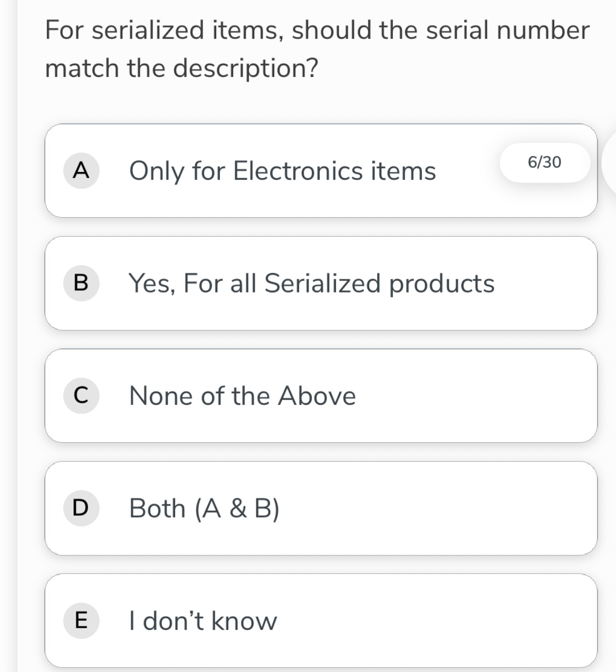The width and height of the screenshot is (616, 672).
Task: Click the letter D badge
Action: pyautogui.click(x=81, y=508)
